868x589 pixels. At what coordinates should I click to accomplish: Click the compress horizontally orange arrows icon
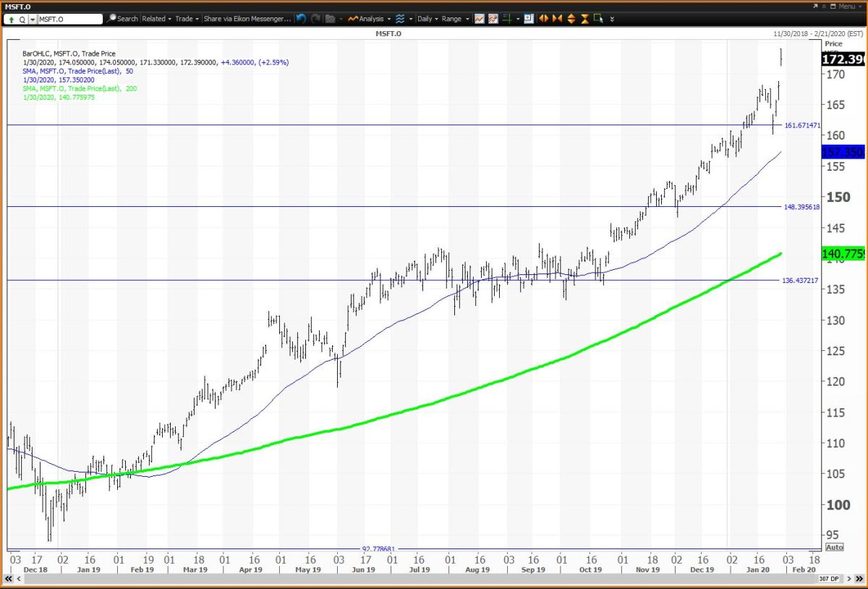point(557,19)
